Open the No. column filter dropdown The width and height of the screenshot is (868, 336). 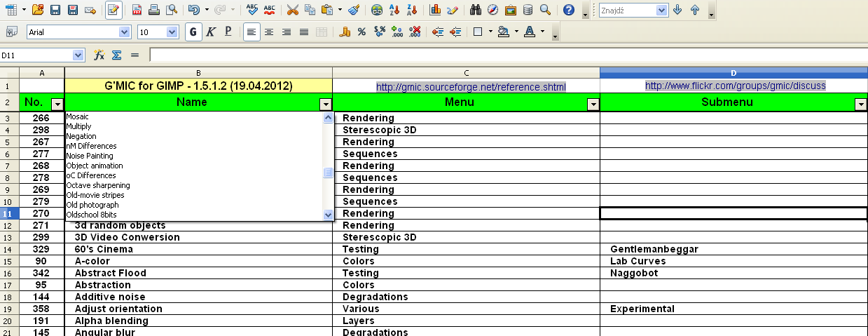(x=58, y=104)
